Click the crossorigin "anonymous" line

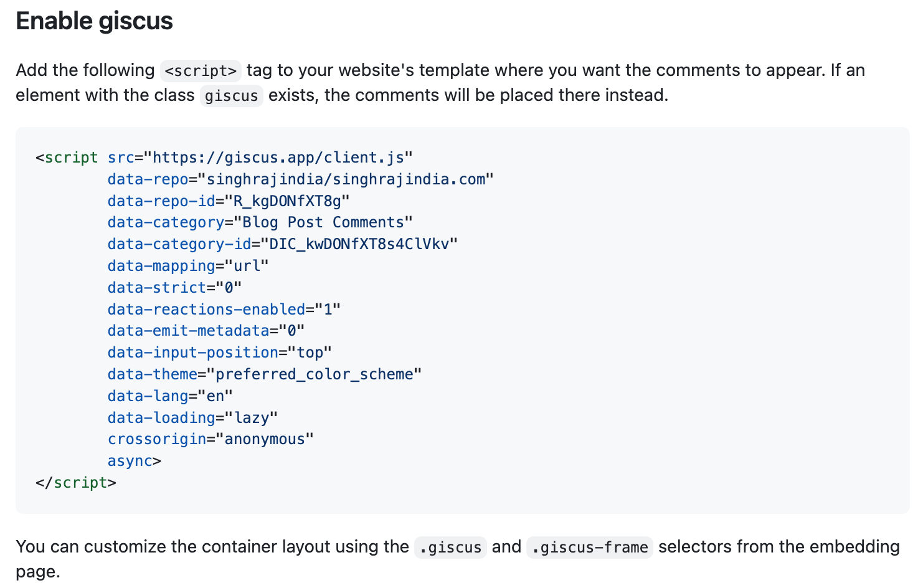pyautogui.click(x=211, y=439)
